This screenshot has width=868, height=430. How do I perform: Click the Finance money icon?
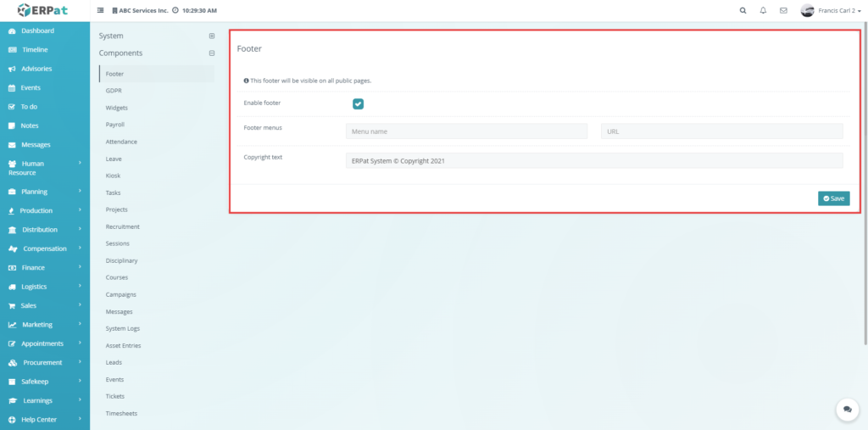[12, 268]
